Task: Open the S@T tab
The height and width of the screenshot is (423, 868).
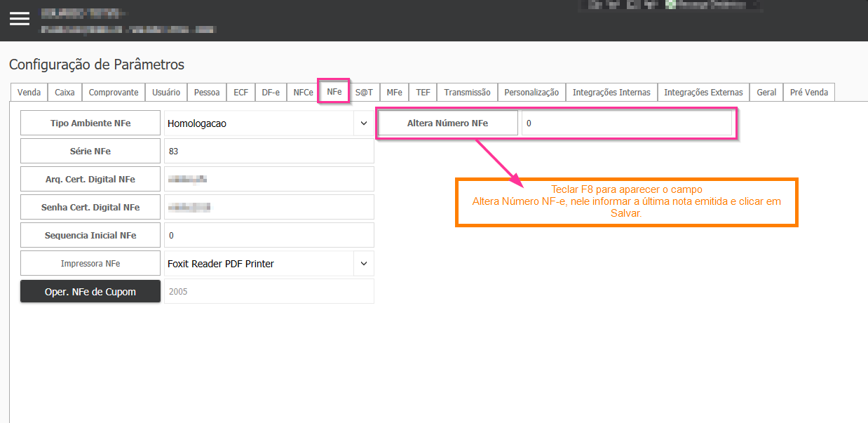Action: click(x=364, y=92)
